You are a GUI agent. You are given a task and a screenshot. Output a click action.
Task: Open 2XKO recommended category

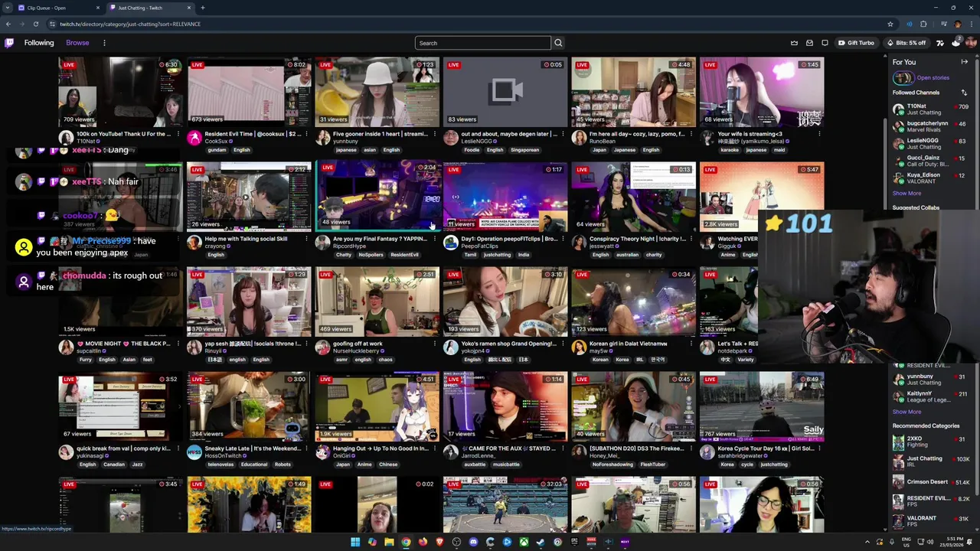coord(930,442)
